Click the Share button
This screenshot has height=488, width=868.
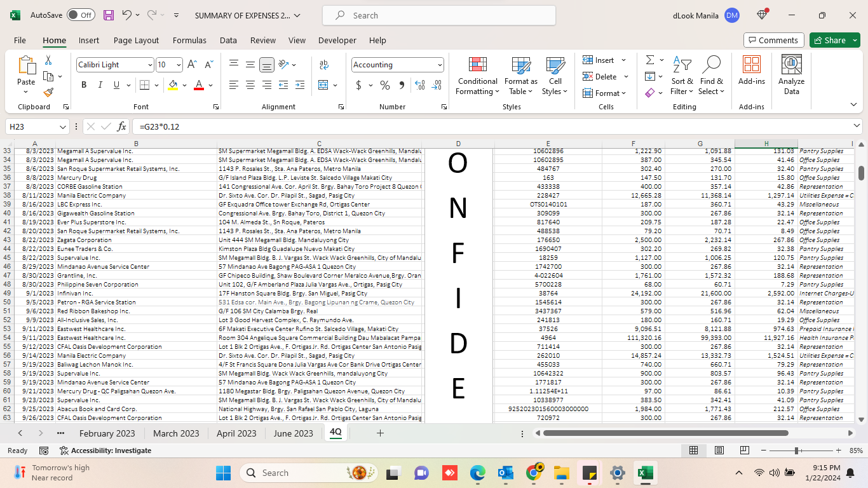click(835, 40)
